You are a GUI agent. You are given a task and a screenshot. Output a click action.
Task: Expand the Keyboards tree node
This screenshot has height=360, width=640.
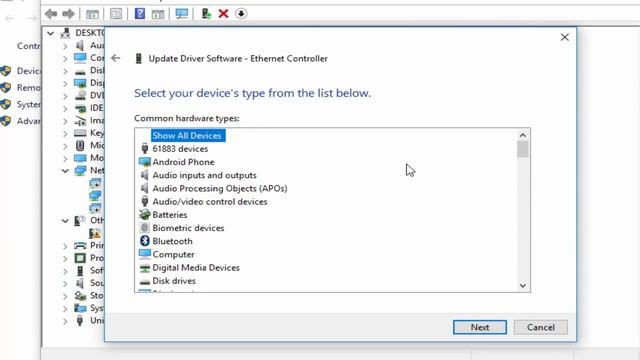(x=65, y=133)
